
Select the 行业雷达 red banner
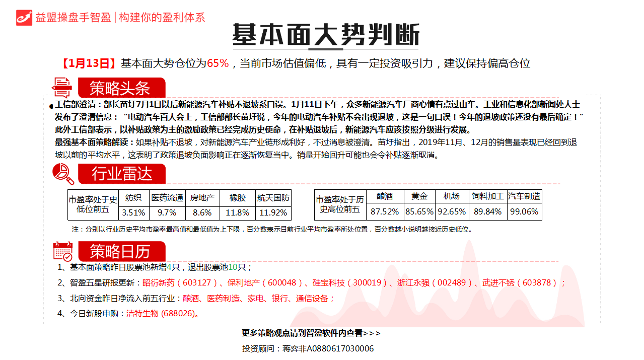click(121, 174)
